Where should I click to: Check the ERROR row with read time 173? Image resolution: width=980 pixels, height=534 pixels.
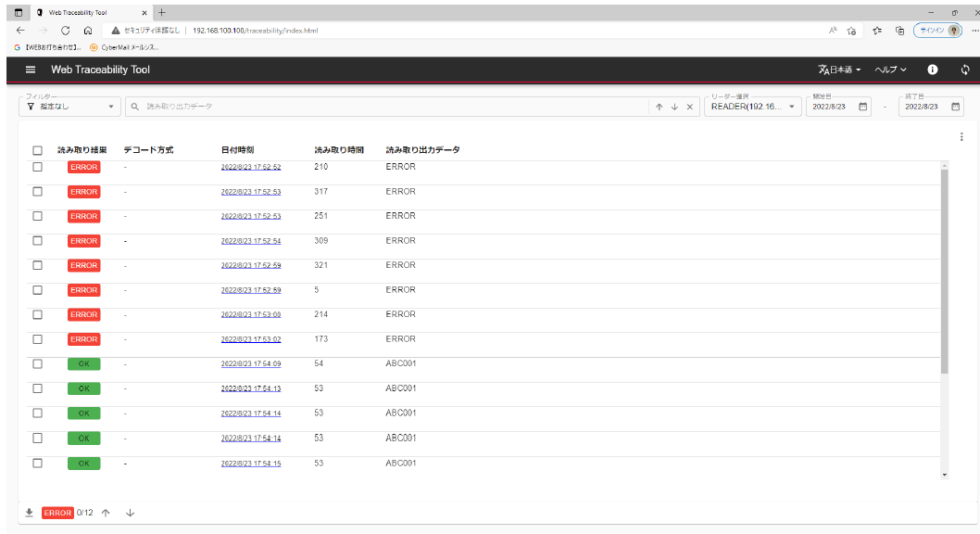pyautogui.click(x=37, y=339)
